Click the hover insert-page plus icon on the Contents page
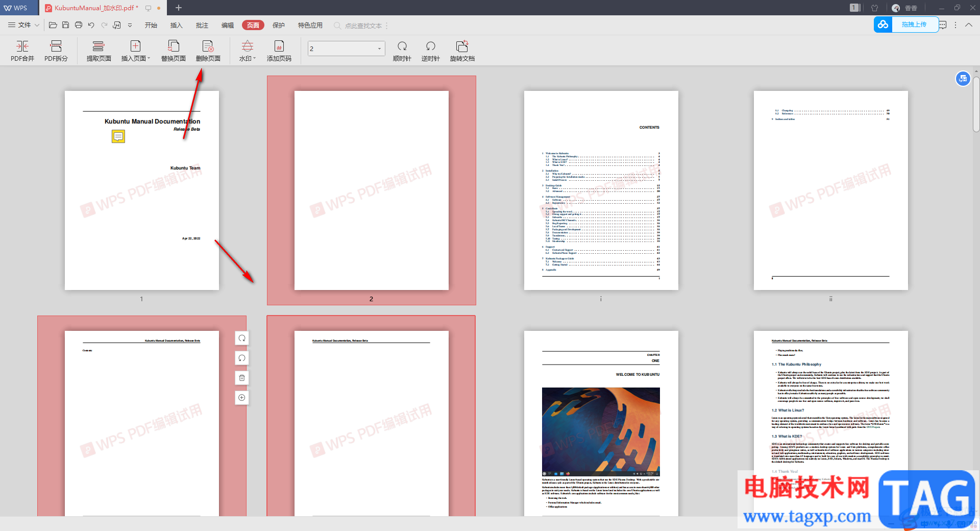The height and width of the screenshot is (531, 980). pos(242,398)
